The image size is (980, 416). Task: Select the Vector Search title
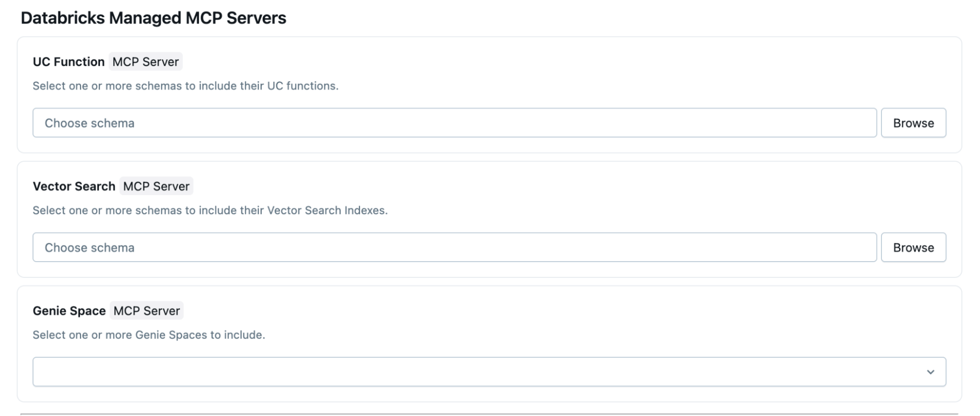coord(74,186)
